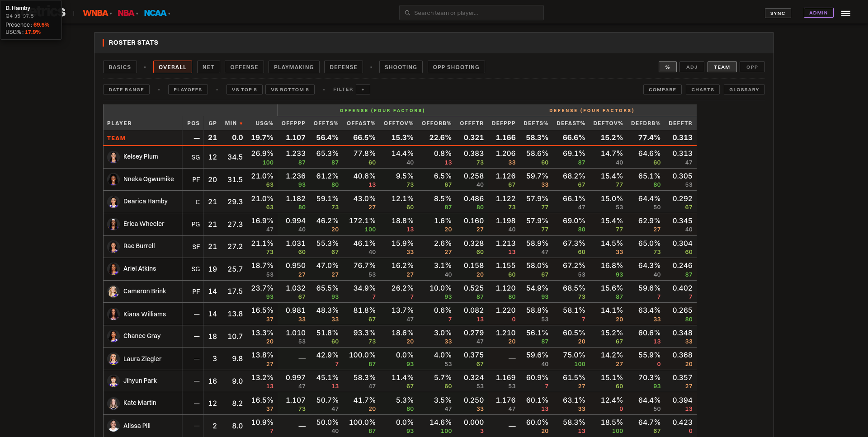Sort by POS column header

(193, 123)
